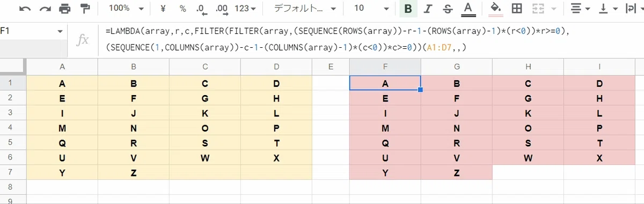This screenshot has height=204, width=644.
Task: Select row 4 header
Action: click(x=13, y=128)
